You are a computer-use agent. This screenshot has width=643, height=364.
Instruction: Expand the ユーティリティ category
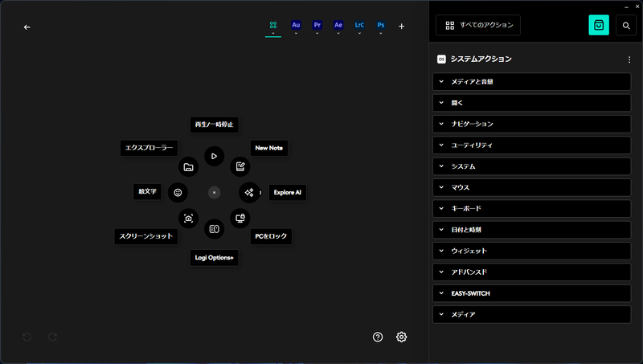click(531, 145)
